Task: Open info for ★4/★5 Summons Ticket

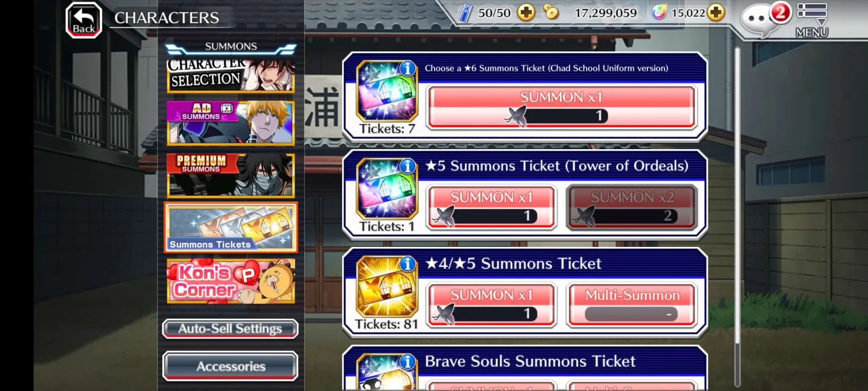Action: pos(407,263)
